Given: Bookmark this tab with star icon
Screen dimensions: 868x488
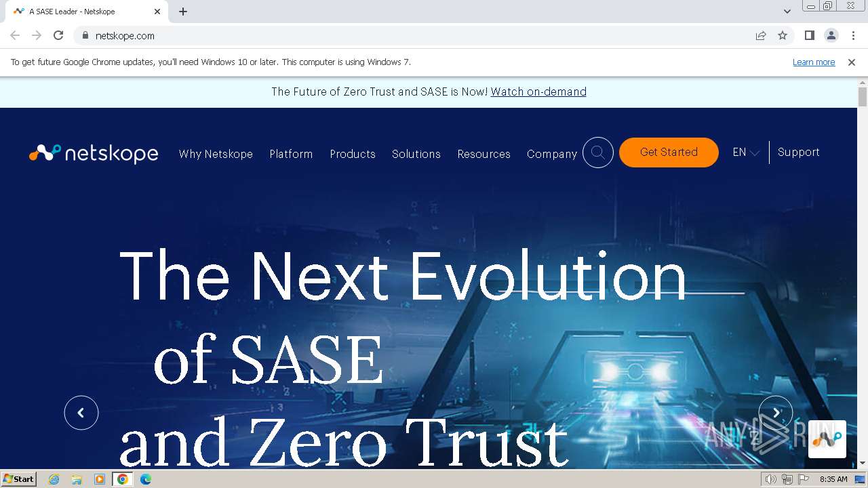Looking at the screenshot, I should click(783, 35).
